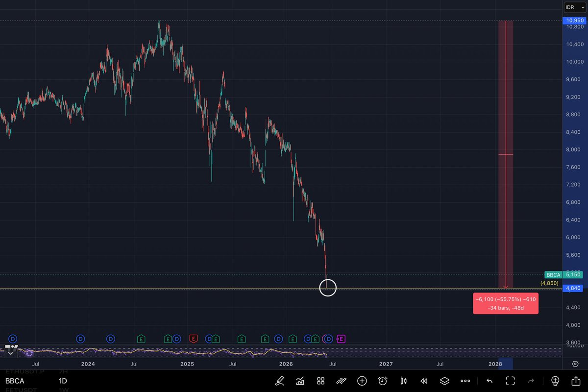Open the four-square layout templates icon
This screenshot has height=392, width=588.
[321, 381]
